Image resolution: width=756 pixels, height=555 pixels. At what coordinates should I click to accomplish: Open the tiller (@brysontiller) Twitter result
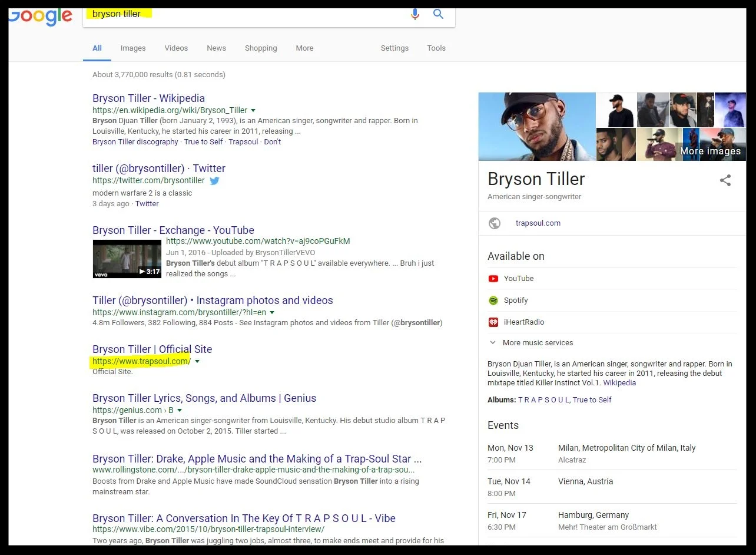point(159,169)
